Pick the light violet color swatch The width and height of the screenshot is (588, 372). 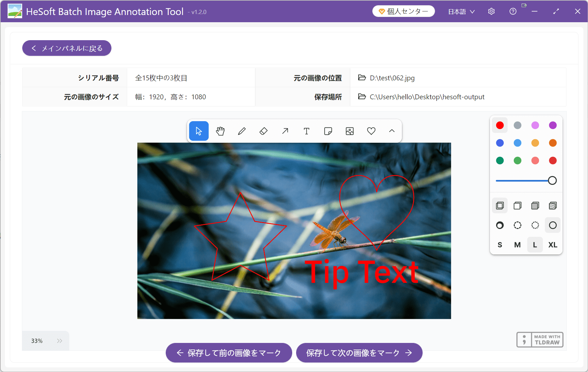tap(535, 125)
